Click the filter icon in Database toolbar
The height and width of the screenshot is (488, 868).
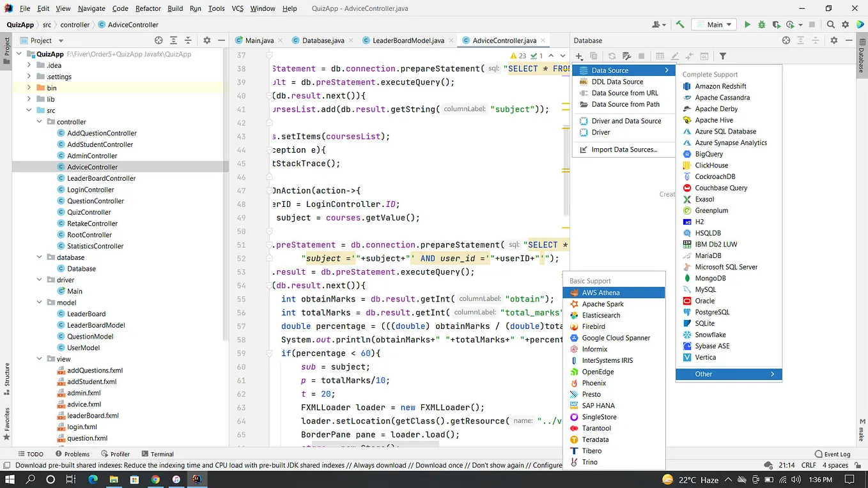[723, 56]
